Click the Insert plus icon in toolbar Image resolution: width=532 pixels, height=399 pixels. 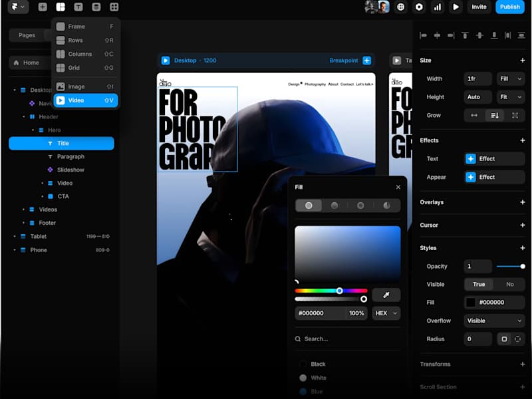43,7
